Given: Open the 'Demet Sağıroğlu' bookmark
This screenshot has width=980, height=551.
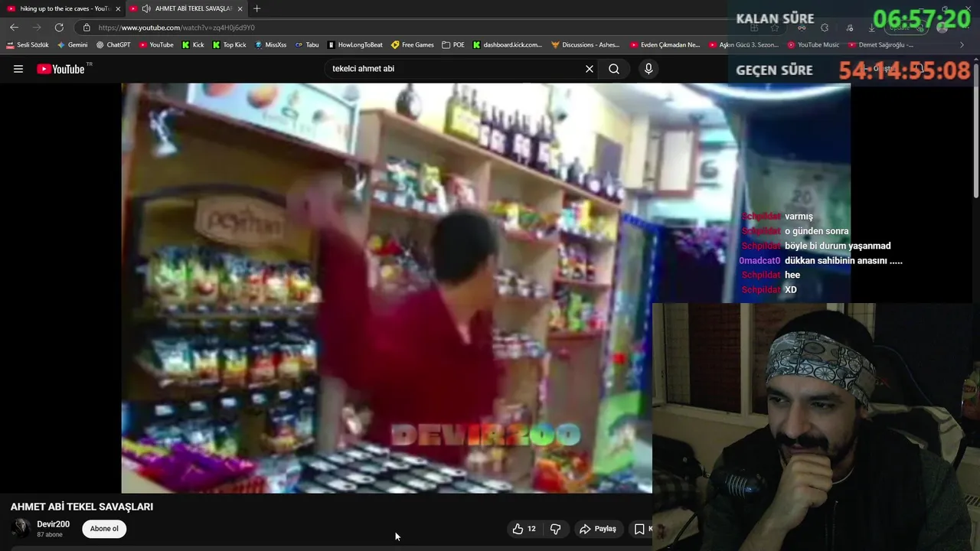Looking at the screenshot, I should (x=881, y=45).
